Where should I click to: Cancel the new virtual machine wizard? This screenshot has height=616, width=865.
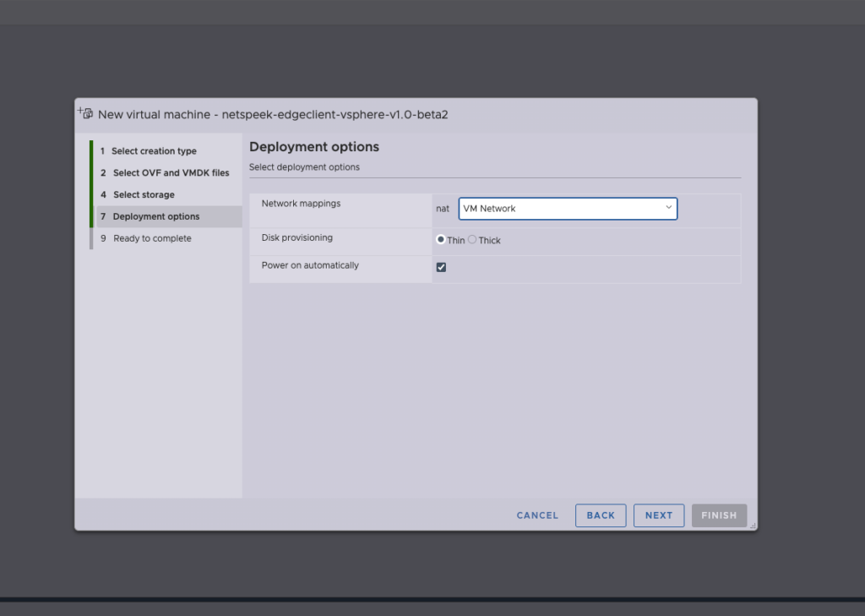click(537, 515)
